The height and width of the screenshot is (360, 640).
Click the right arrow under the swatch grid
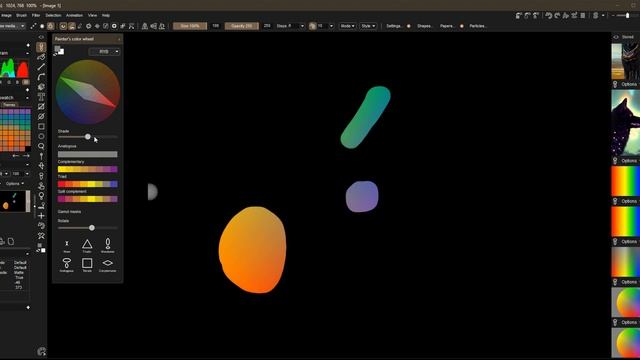click(26, 156)
